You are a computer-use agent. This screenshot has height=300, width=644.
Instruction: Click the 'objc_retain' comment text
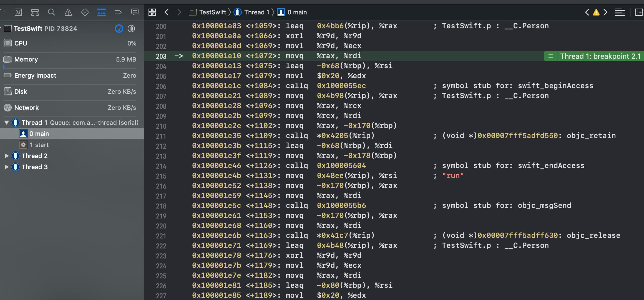click(x=591, y=136)
